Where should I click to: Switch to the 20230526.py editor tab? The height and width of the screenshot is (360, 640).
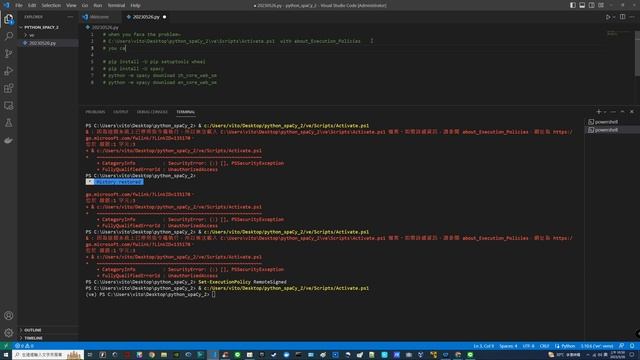[146, 17]
